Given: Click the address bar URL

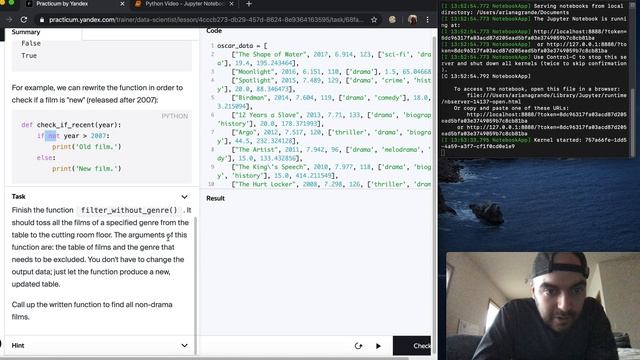Looking at the screenshot, I should 206,20.
